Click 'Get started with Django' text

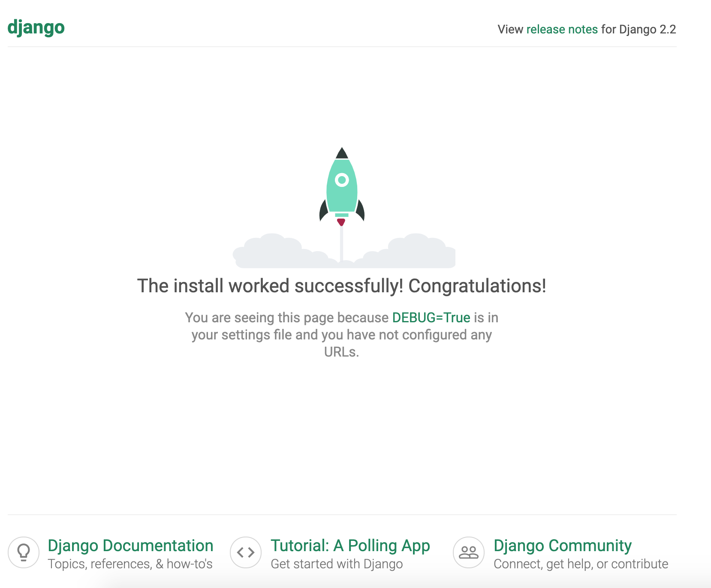pos(337,564)
